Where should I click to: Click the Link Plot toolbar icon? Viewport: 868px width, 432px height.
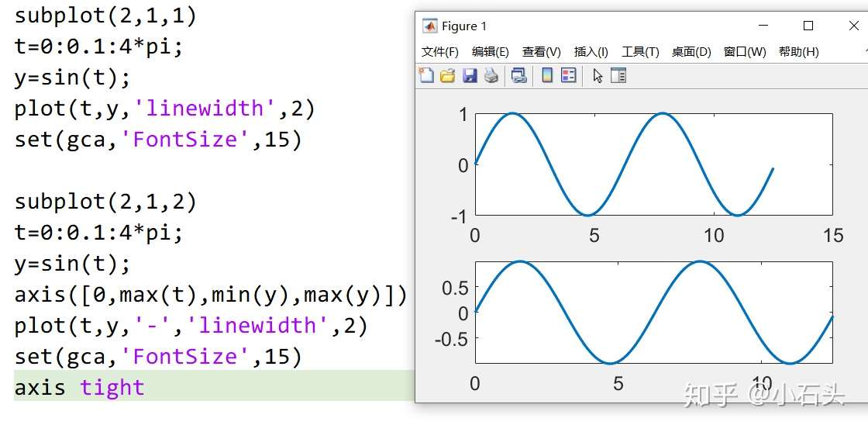pos(518,75)
